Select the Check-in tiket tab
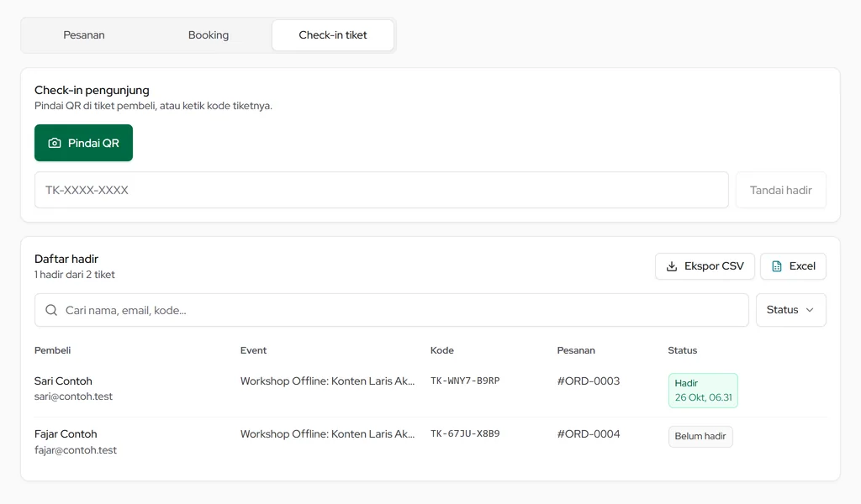This screenshot has height=504, width=861. tap(333, 35)
